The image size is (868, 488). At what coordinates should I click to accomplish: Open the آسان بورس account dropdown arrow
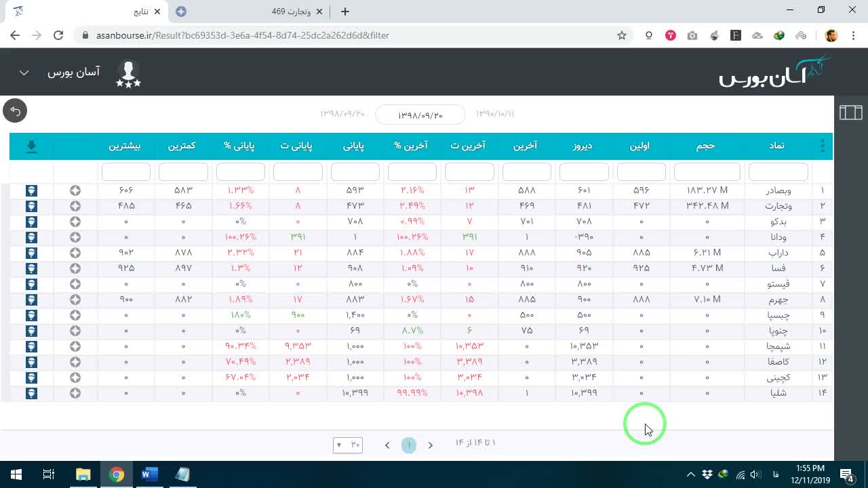(x=24, y=73)
